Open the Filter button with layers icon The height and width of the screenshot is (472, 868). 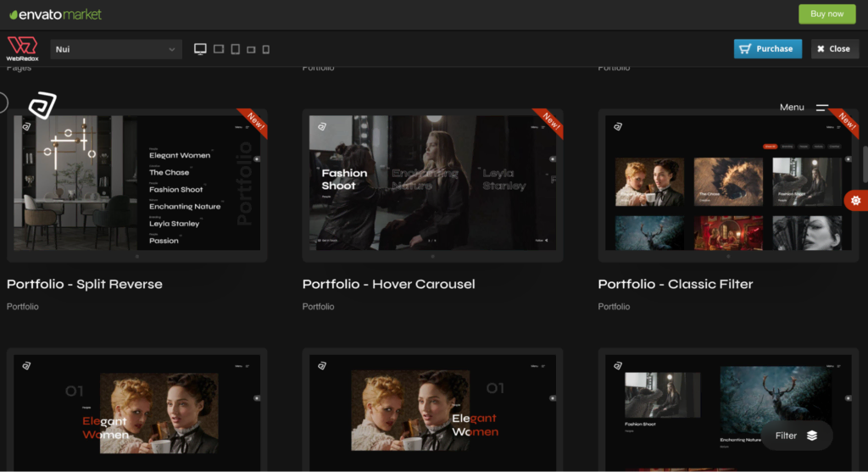796,436
